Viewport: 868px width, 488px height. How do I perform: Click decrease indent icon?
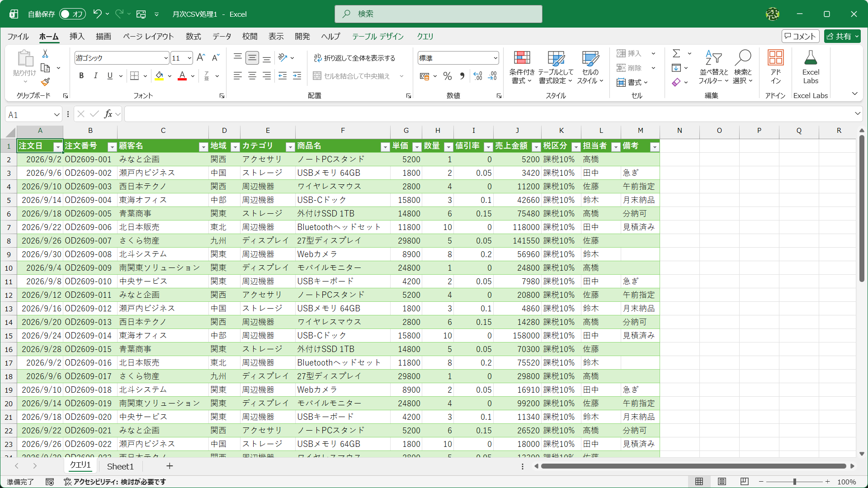(x=283, y=76)
